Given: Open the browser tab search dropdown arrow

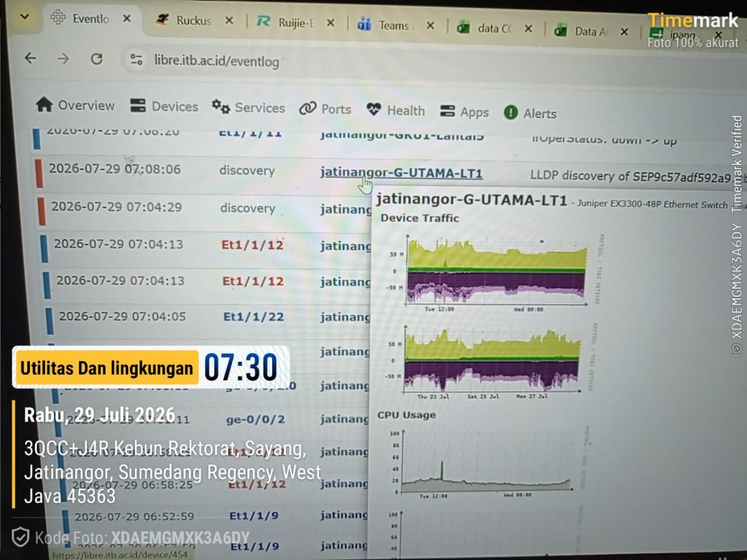Looking at the screenshot, I should (x=25, y=17).
